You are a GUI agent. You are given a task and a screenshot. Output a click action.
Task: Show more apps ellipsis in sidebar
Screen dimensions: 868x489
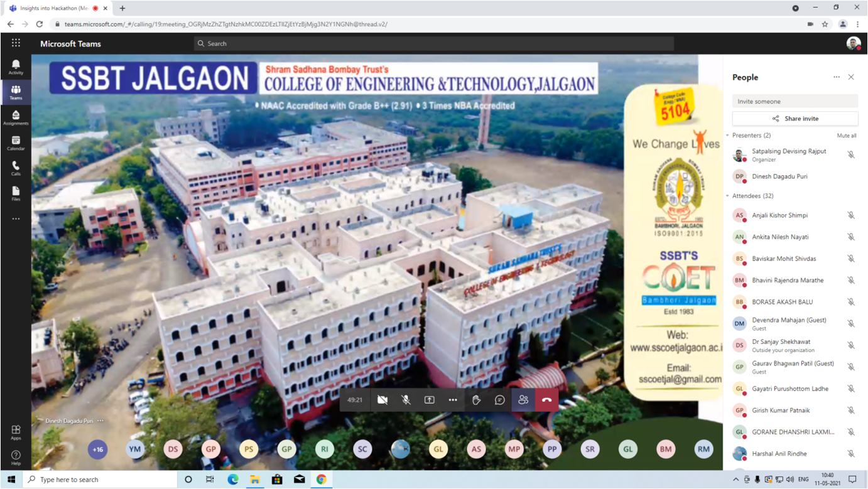pos(16,219)
